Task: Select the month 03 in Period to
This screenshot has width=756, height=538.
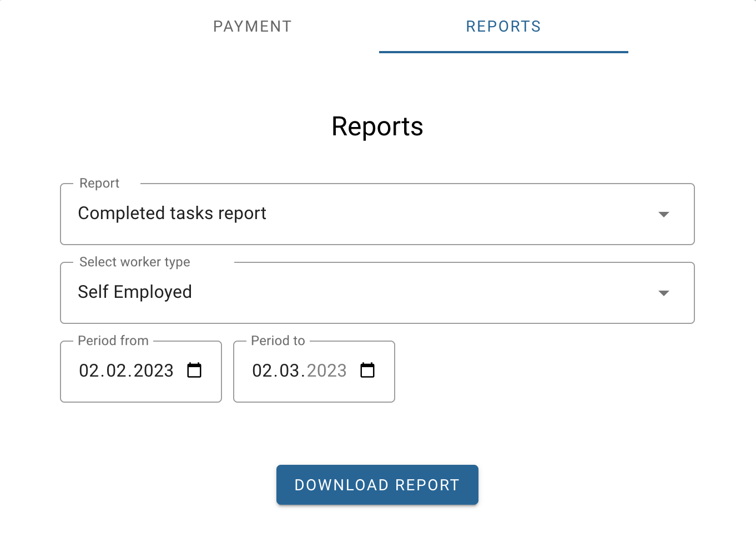Action: (290, 370)
